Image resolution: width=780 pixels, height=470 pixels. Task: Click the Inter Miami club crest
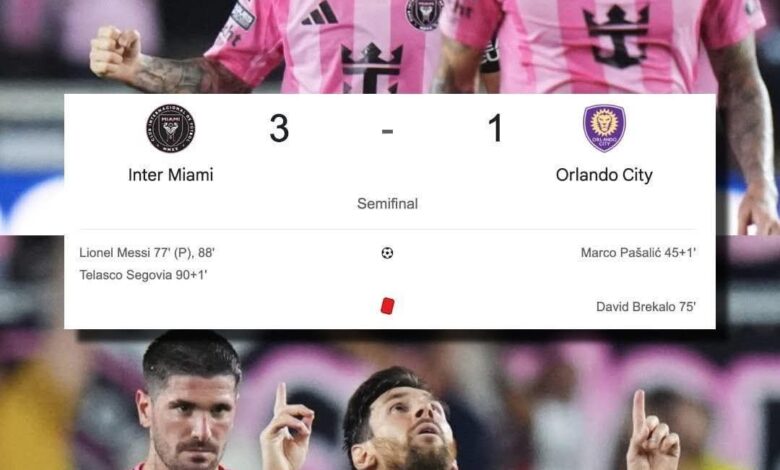click(x=170, y=128)
